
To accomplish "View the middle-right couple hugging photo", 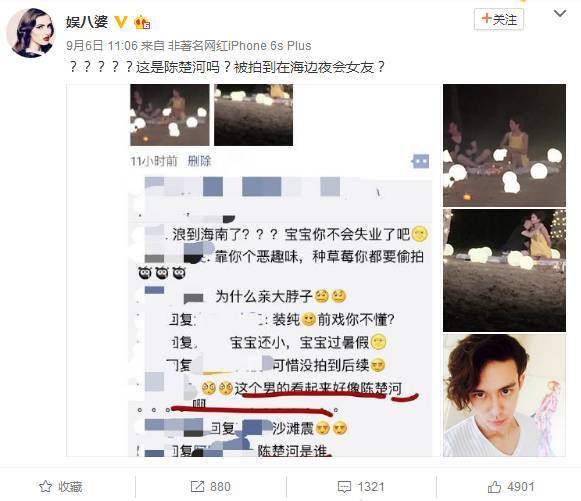I will click(504, 271).
